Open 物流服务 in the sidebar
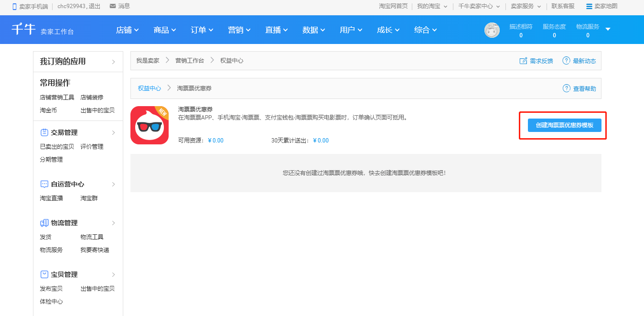Viewport: 644px width, 316px height. 51,250
